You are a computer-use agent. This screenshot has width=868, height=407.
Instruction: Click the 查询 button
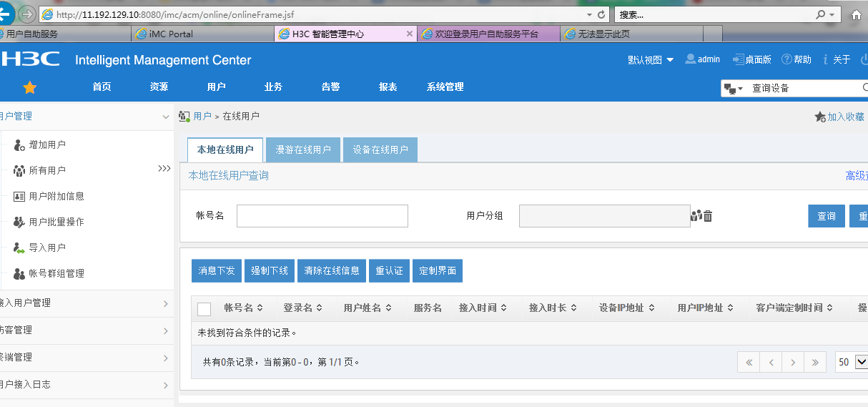click(x=827, y=216)
